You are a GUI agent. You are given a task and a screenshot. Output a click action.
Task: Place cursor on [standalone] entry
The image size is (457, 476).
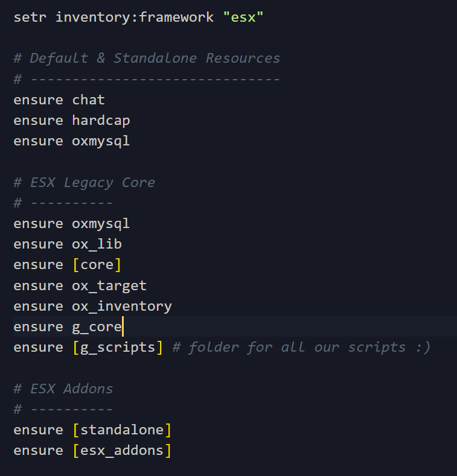pyautogui.click(x=122, y=430)
